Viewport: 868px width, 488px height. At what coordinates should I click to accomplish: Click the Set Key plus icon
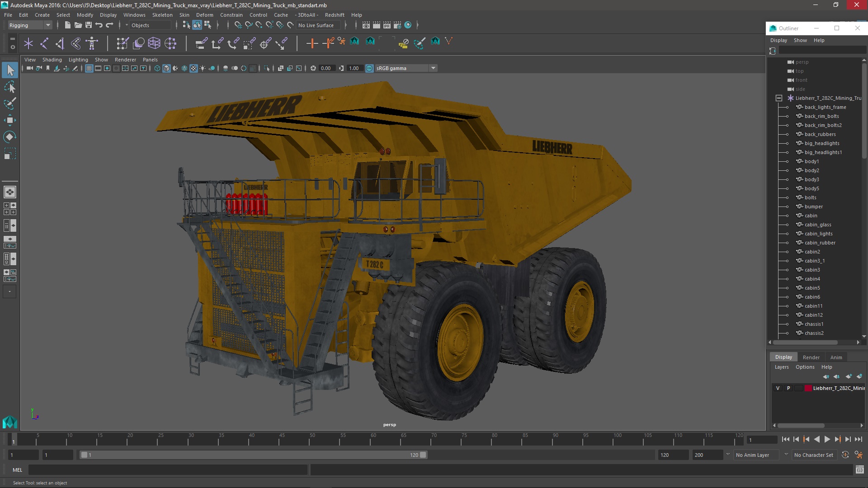point(312,43)
